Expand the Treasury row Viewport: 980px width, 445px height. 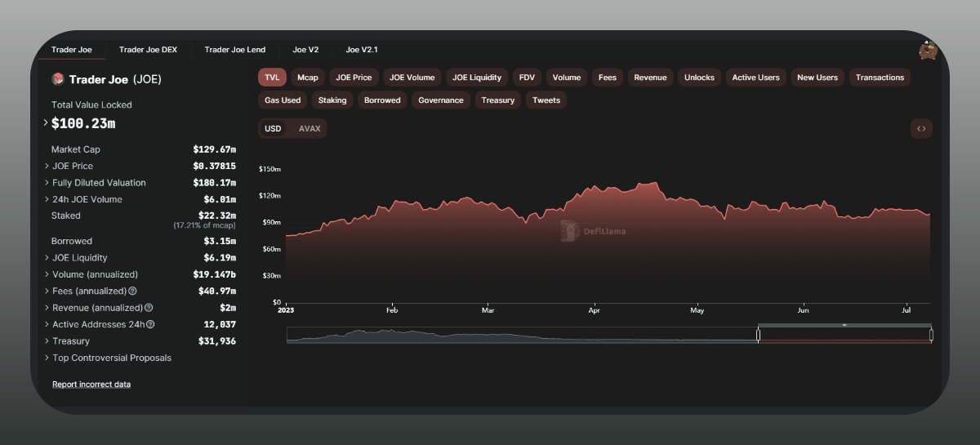coord(46,341)
